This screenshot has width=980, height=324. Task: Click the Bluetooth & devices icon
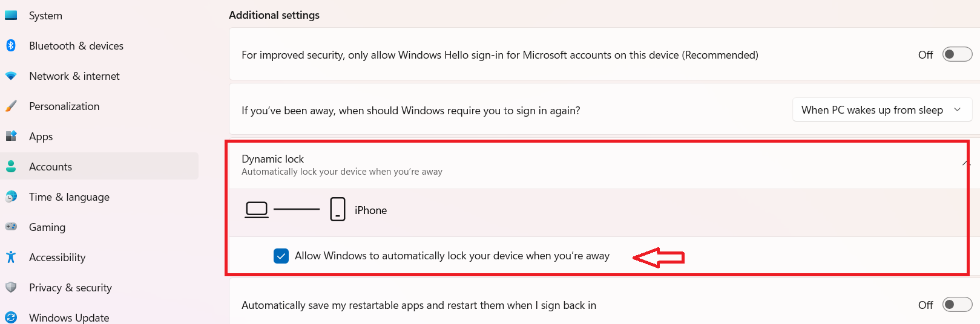11,45
